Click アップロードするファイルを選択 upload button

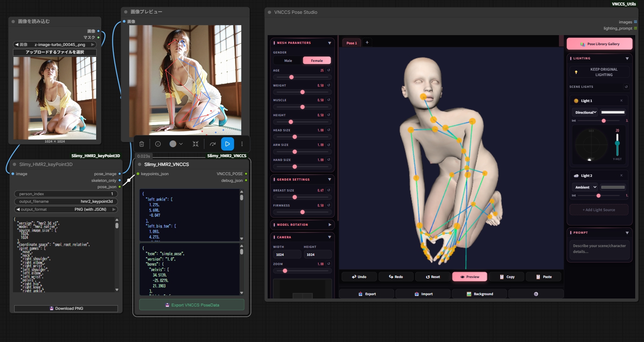tap(55, 52)
